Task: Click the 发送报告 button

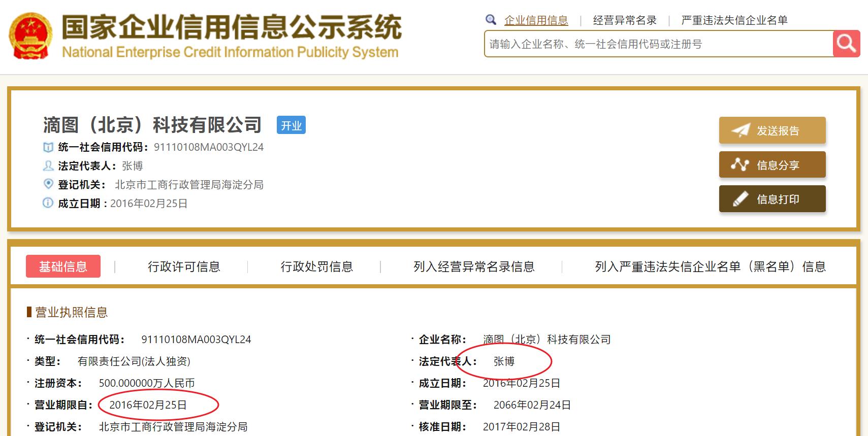Action: pos(772,130)
